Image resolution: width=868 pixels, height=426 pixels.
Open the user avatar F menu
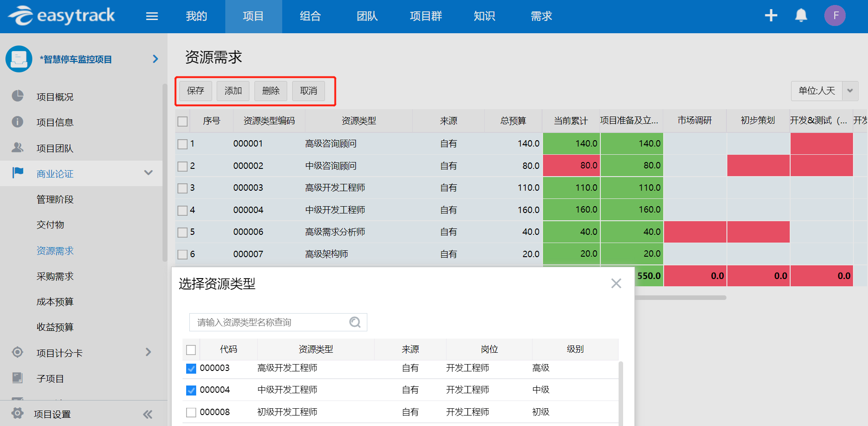pyautogui.click(x=835, y=15)
